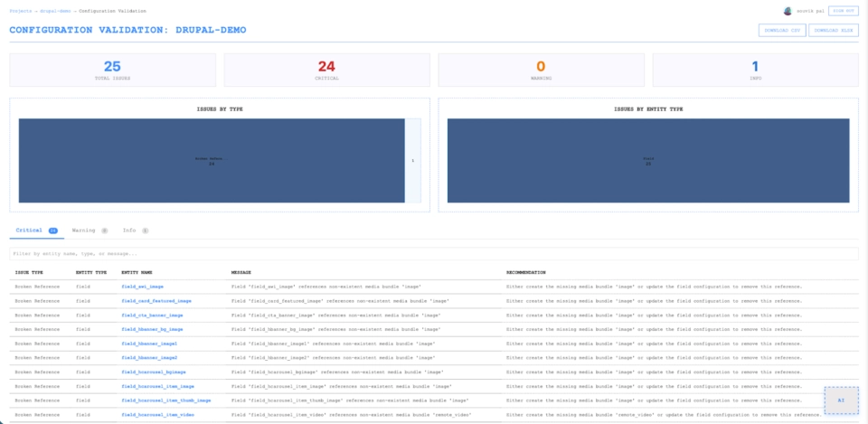Image resolution: width=868 pixels, height=424 pixels.
Task: Open the field_awi_image entity link
Action: [x=142, y=287]
